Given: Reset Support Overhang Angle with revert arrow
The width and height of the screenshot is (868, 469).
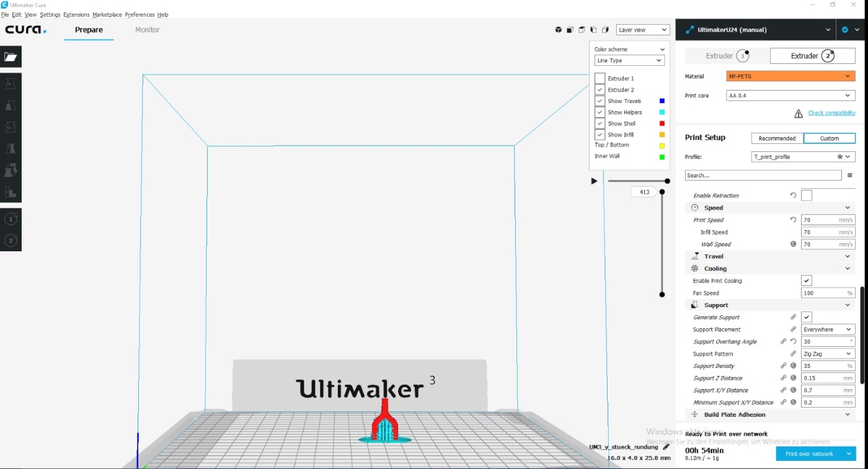Looking at the screenshot, I should [x=793, y=341].
